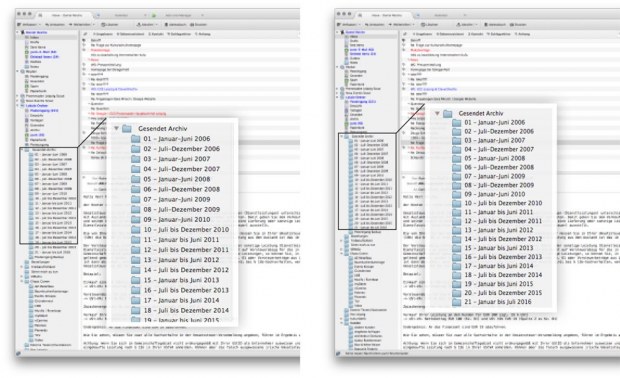
Task: Open '18 - Juli bis Dezember 2014' in left callout
Action: (186, 310)
